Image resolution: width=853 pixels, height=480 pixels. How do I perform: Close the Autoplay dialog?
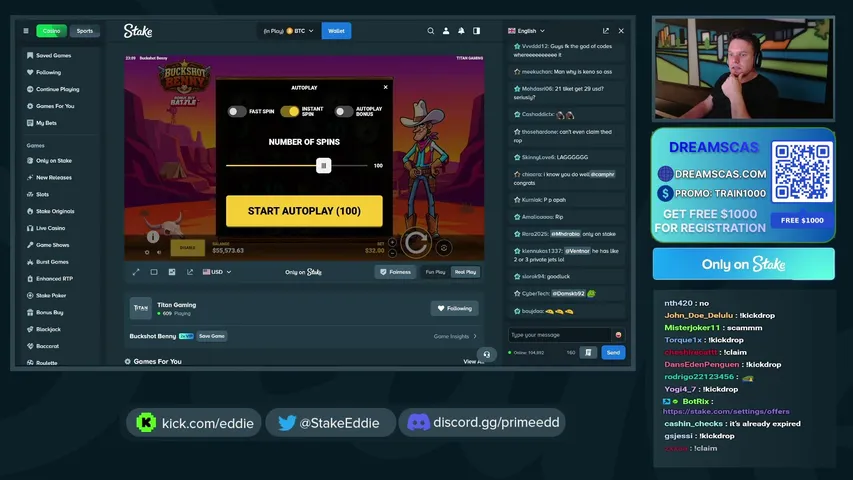pos(386,87)
